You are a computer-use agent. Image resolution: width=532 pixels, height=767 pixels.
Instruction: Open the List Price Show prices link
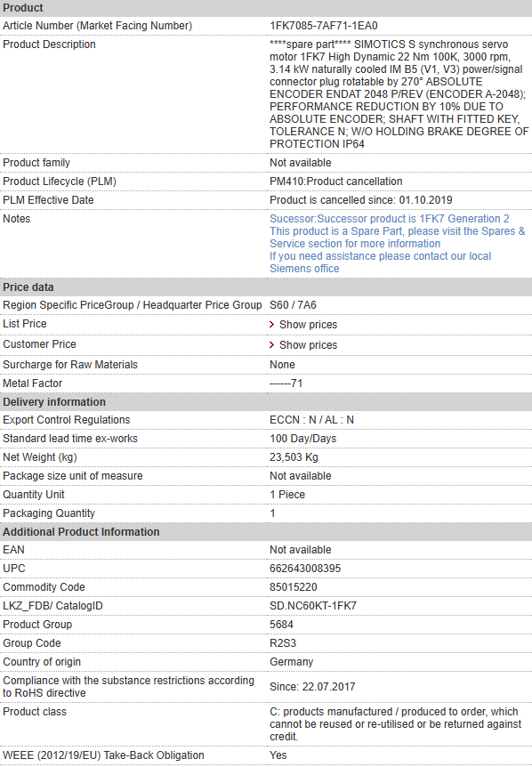[x=308, y=325]
